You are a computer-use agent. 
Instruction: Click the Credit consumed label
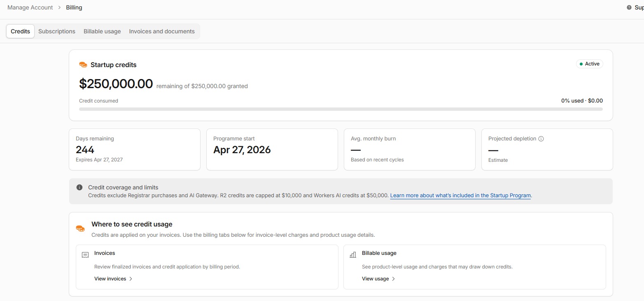point(98,101)
